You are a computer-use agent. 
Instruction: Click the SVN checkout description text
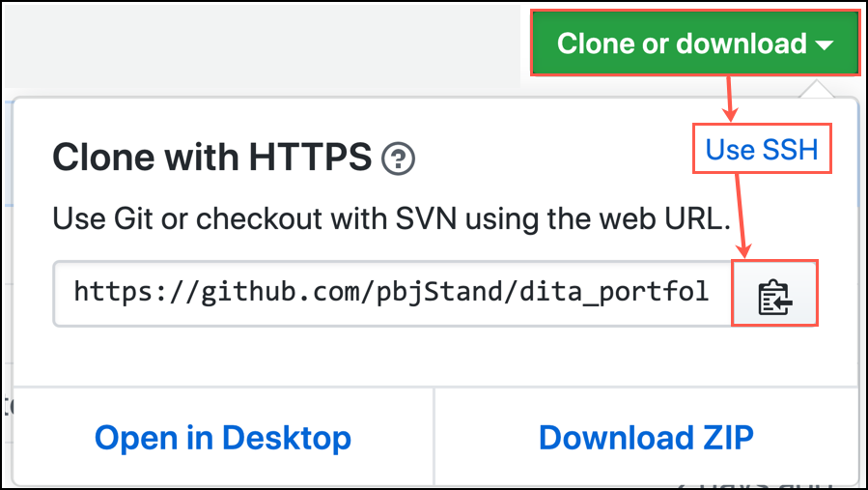390,218
